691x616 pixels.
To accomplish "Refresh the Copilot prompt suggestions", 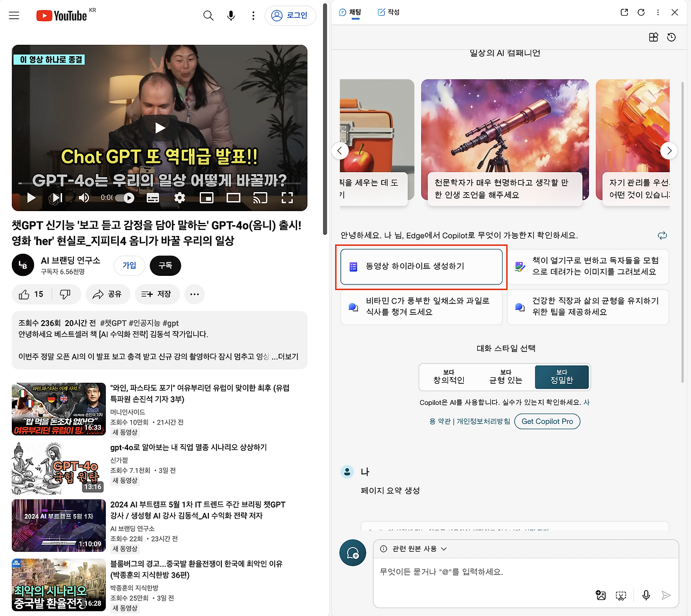I will pyautogui.click(x=662, y=235).
